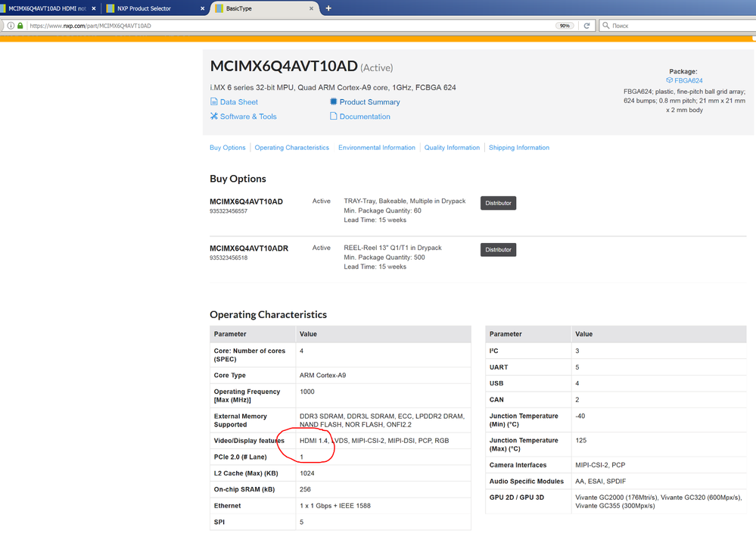The width and height of the screenshot is (756, 540).
Task: Close the BasicType tab
Action: click(312, 8)
